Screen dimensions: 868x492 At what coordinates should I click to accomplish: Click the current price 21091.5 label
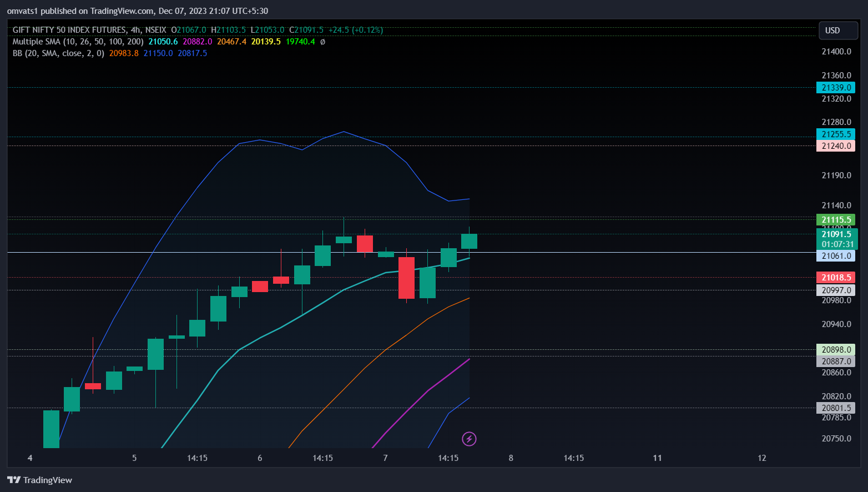point(837,234)
